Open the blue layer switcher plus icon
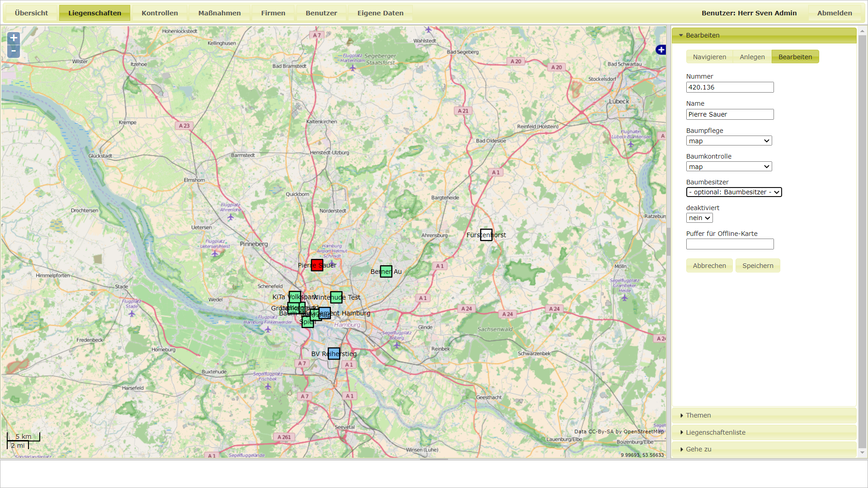Screen dimensions: 868x488 [661, 50]
